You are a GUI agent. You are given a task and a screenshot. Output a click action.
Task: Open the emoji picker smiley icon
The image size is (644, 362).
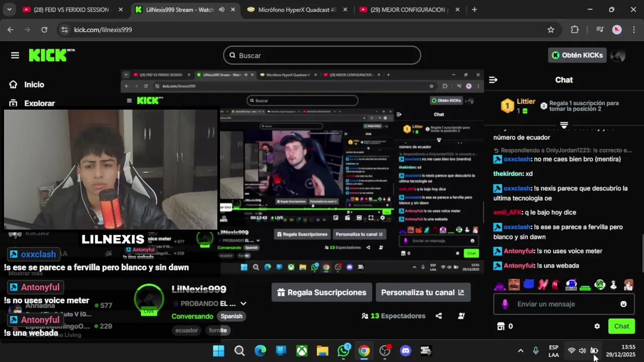pos(624,304)
